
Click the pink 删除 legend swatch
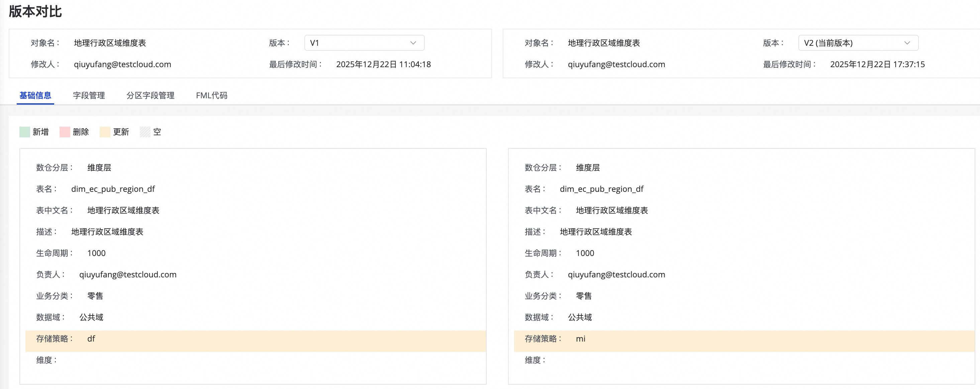[x=65, y=132]
